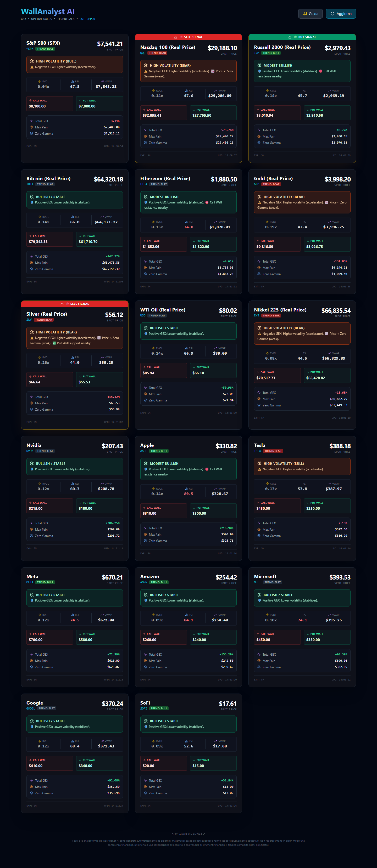Click the GOOGL ticker under Google title
The width and height of the screenshot is (377, 868).
click(31, 708)
